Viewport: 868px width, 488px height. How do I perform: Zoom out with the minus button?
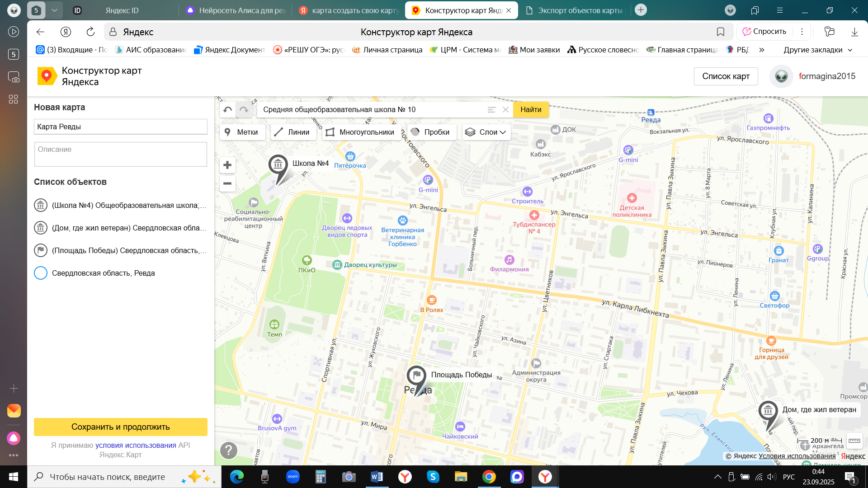point(227,183)
